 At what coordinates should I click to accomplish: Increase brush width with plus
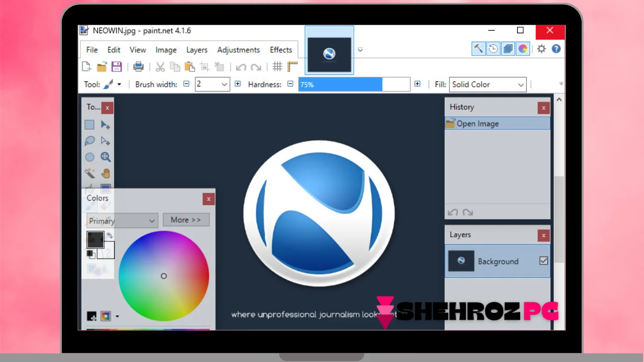point(237,84)
